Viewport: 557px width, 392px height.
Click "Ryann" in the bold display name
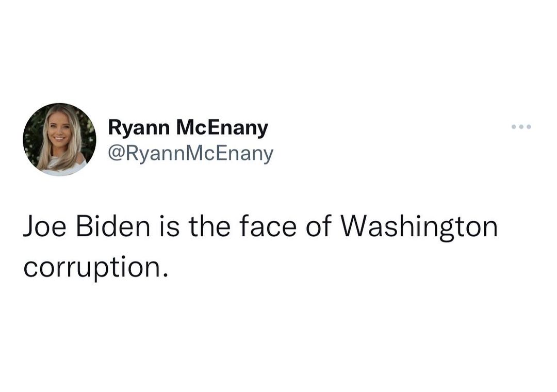139,127
